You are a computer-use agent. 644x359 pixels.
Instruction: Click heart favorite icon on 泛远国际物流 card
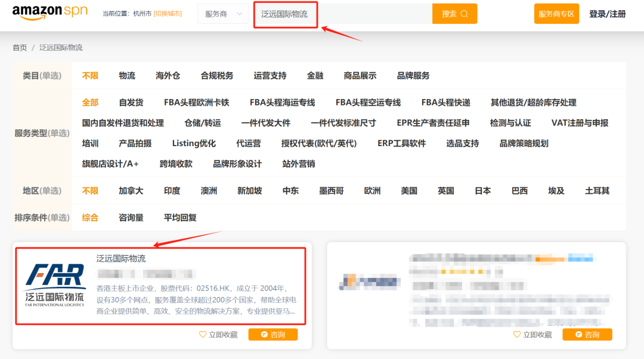pyautogui.click(x=203, y=335)
